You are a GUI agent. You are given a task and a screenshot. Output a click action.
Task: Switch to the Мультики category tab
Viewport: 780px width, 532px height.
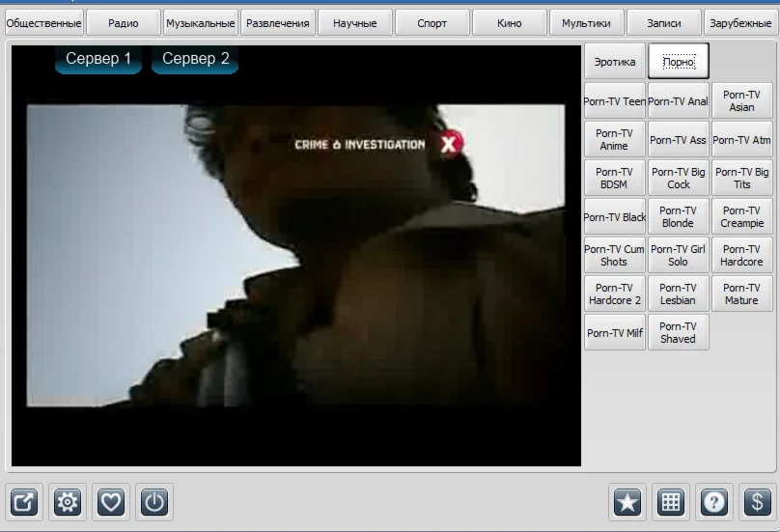coord(587,23)
